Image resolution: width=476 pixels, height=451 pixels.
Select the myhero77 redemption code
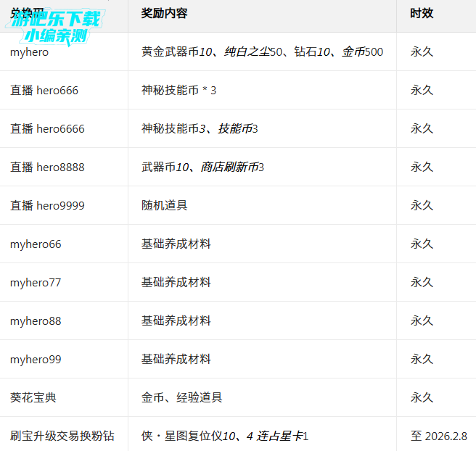[36, 283]
